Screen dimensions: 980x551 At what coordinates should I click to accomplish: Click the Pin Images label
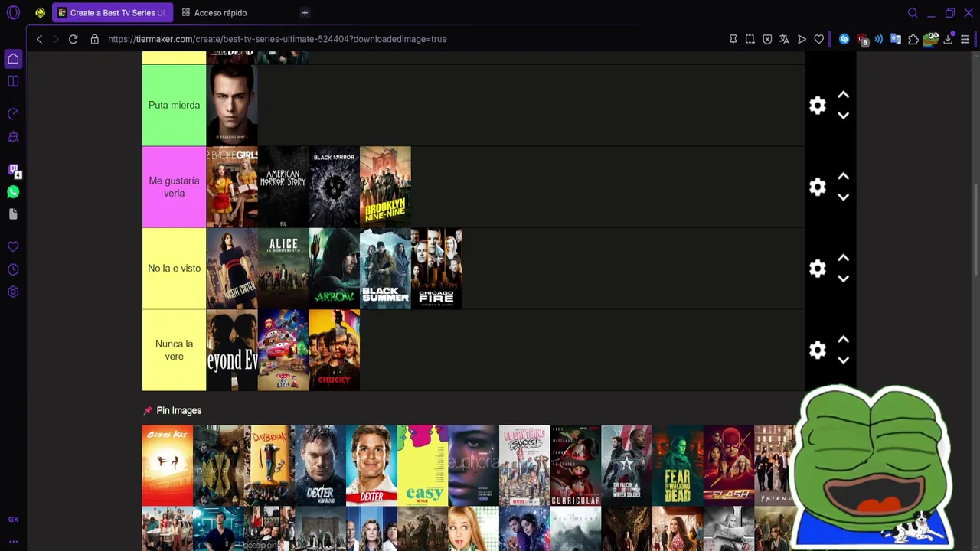pos(178,410)
